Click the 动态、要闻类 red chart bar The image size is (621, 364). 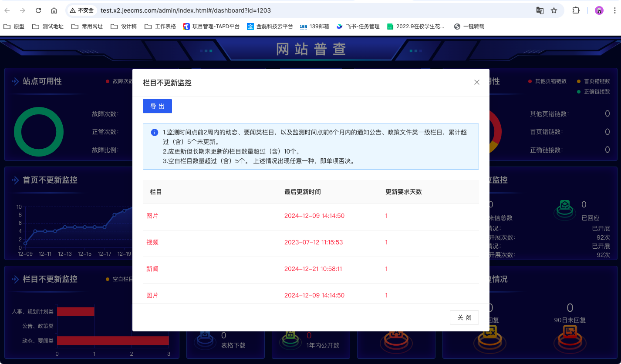pos(113,341)
